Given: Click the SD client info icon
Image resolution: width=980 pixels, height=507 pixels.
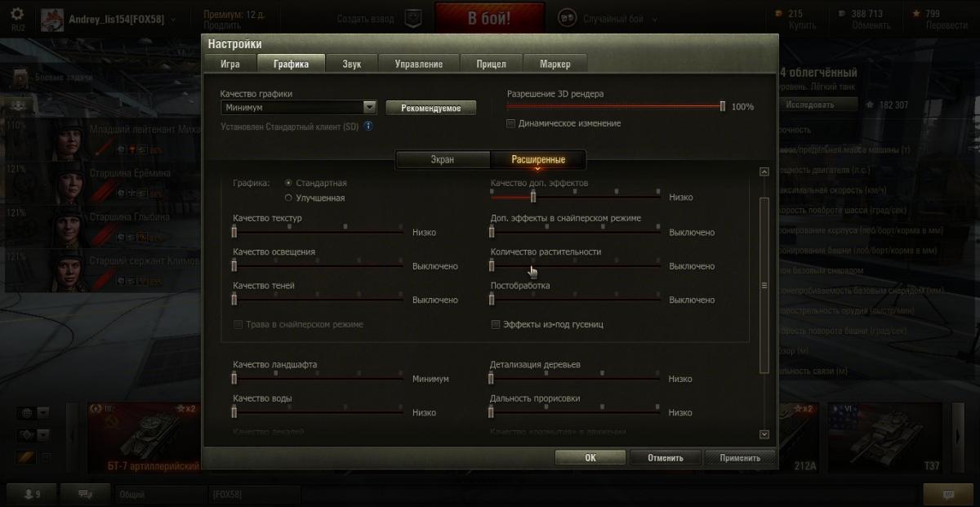Looking at the screenshot, I should pyautogui.click(x=368, y=127).
